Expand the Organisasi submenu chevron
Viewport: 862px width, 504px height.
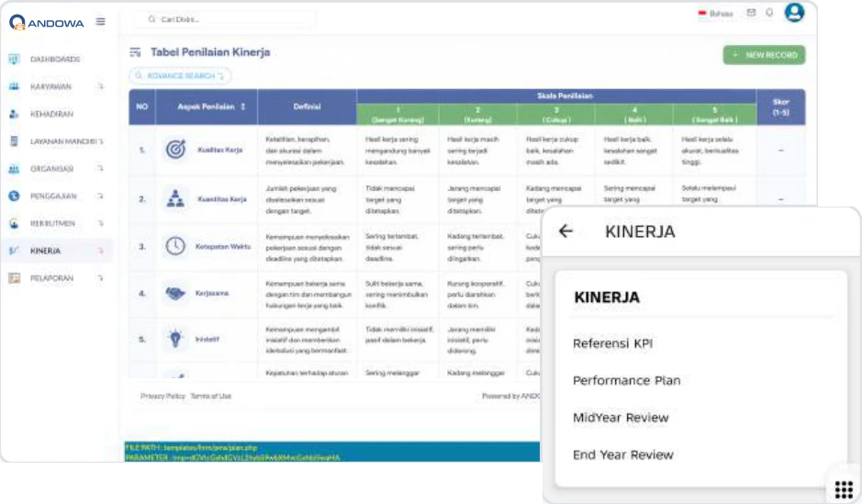101,168
